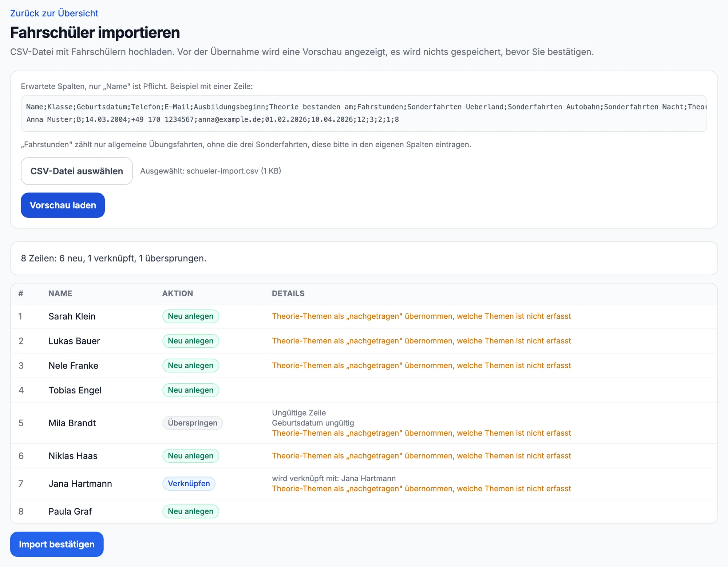Click Neu anlegen badge for Paula Graf
Image resolution: width=728 pixels, height=567 pixels.
click(x=191, y=511)
